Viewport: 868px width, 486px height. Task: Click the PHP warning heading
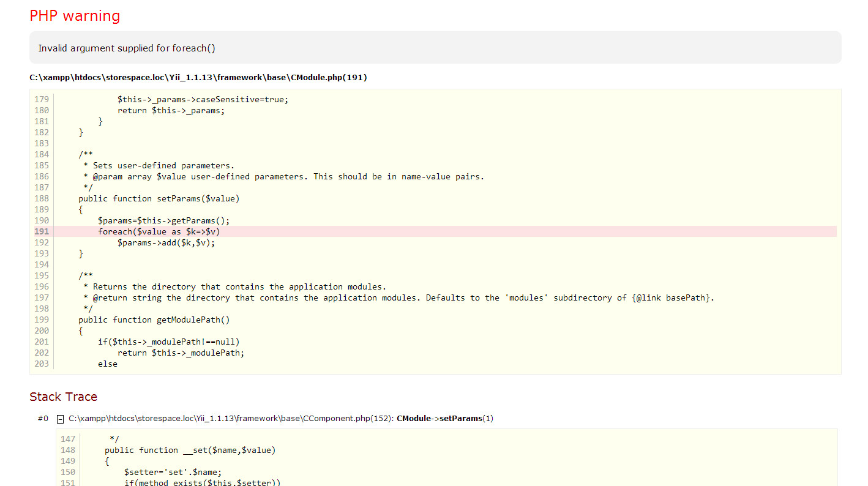click(x=75, y=16)
